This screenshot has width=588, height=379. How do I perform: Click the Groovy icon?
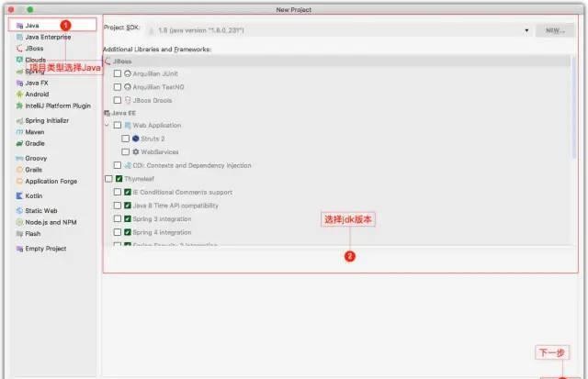[x=19, y=159]
